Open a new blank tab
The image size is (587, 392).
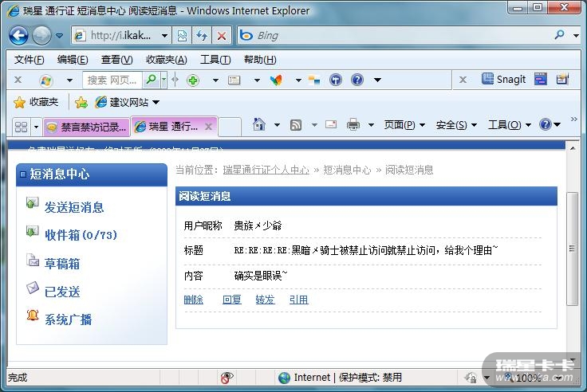pos(229,127)
